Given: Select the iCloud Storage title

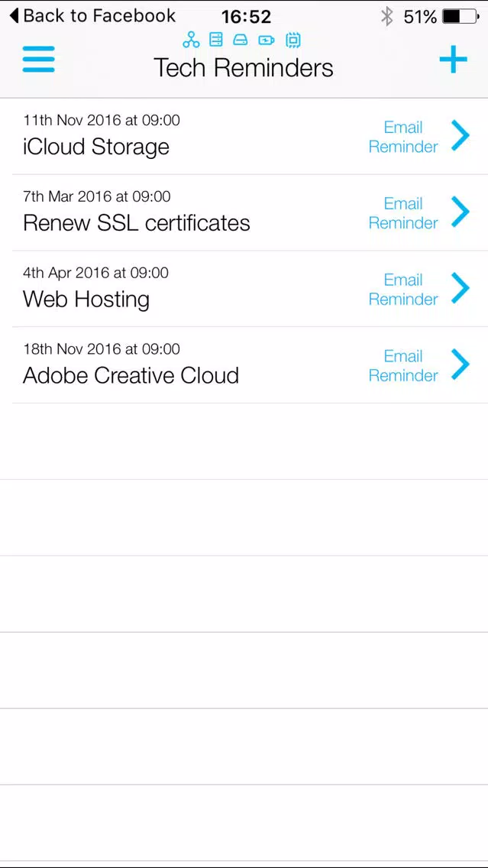Looking at the screenshot, I should coord(96,147).
